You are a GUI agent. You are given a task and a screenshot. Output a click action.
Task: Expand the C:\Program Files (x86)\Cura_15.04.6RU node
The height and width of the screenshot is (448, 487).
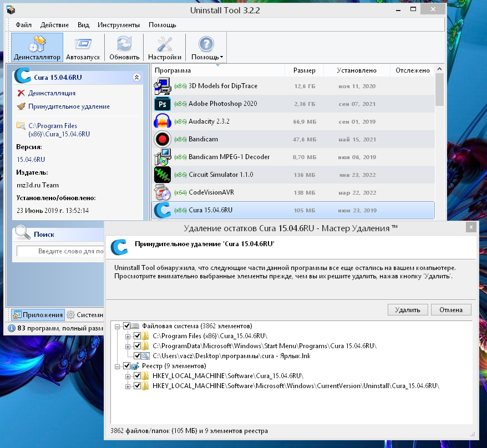tap(128, 336)
